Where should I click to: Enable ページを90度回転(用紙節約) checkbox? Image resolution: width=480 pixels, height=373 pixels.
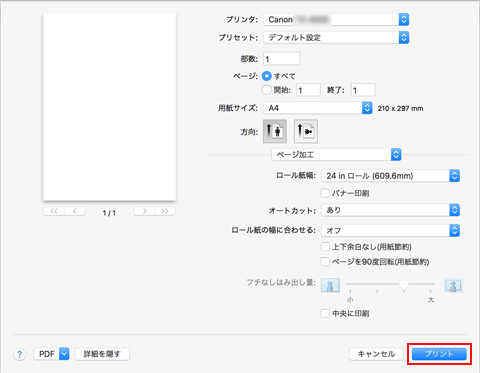(325, 262)
